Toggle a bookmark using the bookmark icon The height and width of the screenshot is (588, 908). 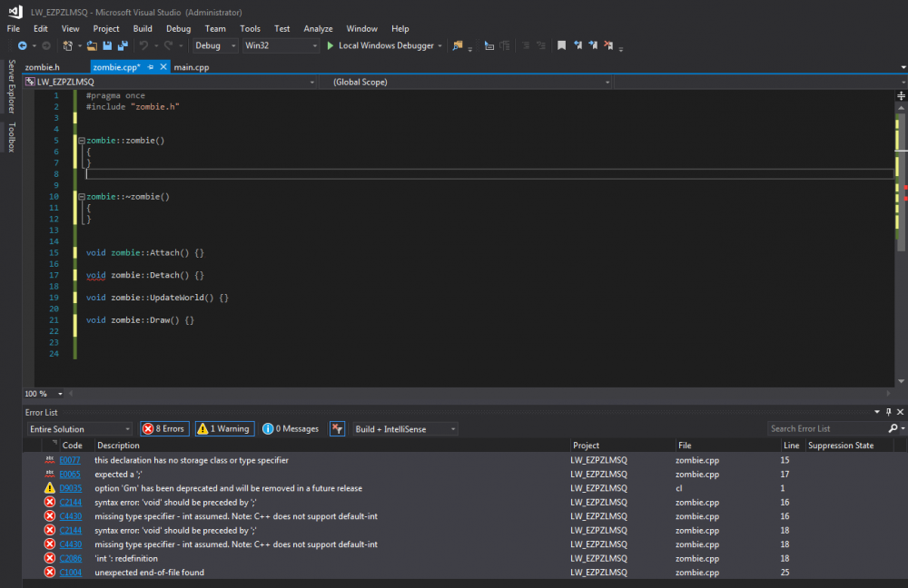(562, 45)
